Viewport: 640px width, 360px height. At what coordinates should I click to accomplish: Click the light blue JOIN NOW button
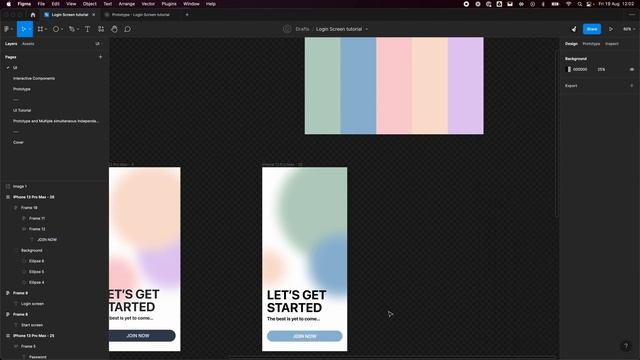[x=304, y=336]
